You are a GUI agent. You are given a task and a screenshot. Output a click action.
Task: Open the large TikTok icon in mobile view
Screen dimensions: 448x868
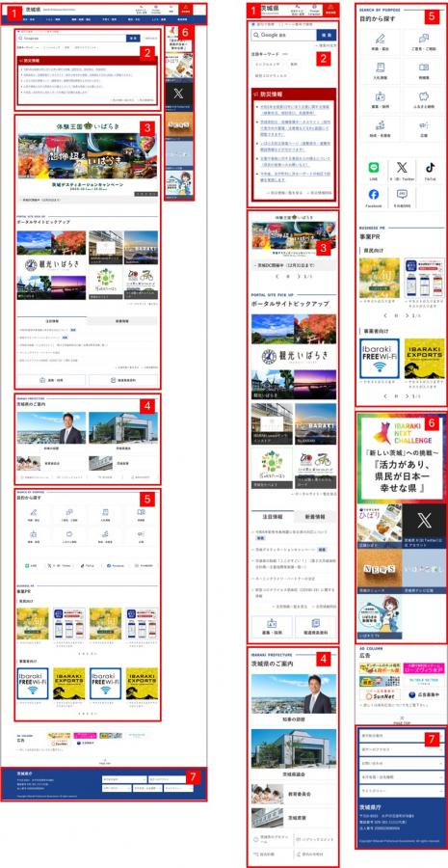430,168
